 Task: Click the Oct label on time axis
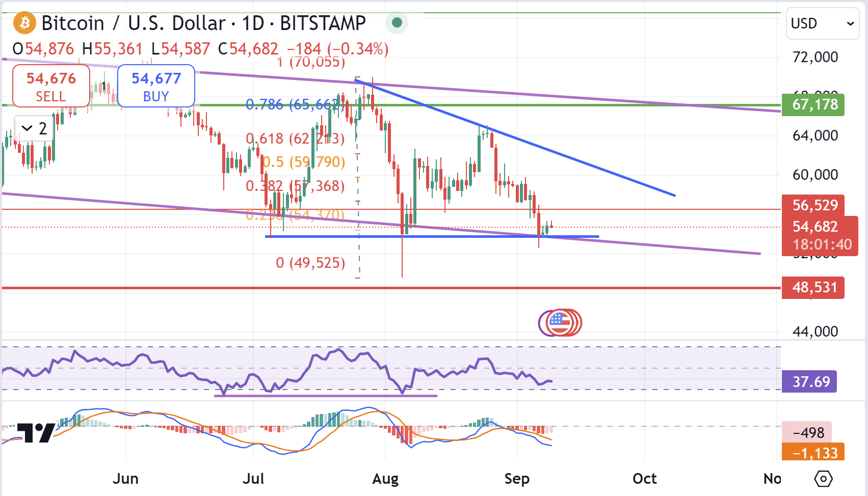pyautogui.click(x=645, y=479)
